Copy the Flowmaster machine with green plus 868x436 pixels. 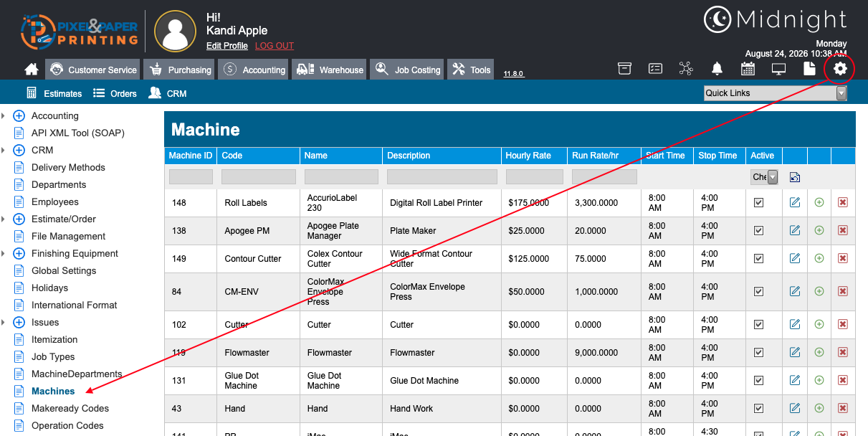click(x=819, y=353)
